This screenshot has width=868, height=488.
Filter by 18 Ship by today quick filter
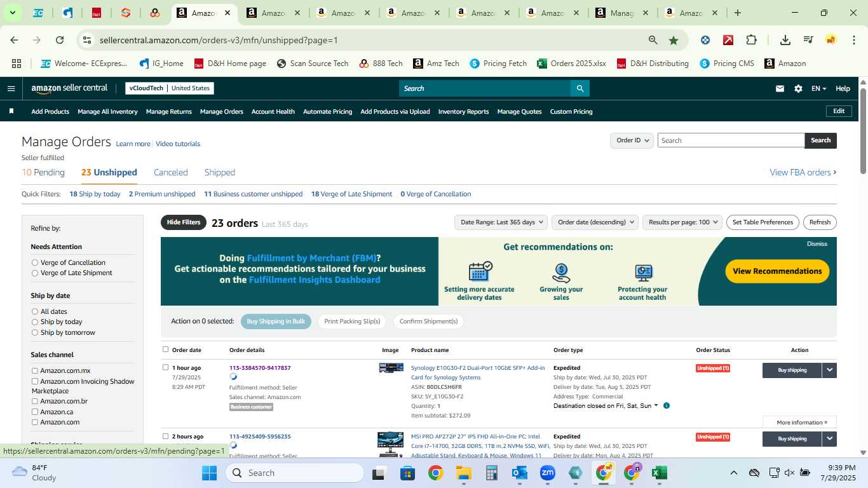coord(95,194)
